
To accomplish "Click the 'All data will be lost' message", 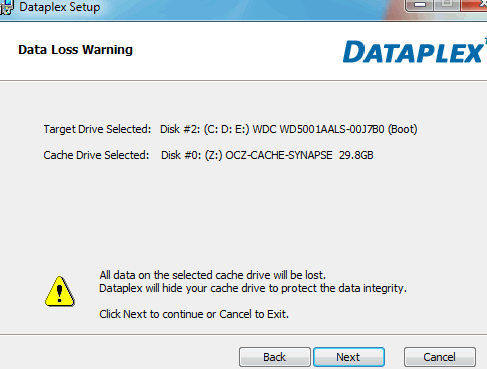I will pyautogui.click(x=212, y=275).
